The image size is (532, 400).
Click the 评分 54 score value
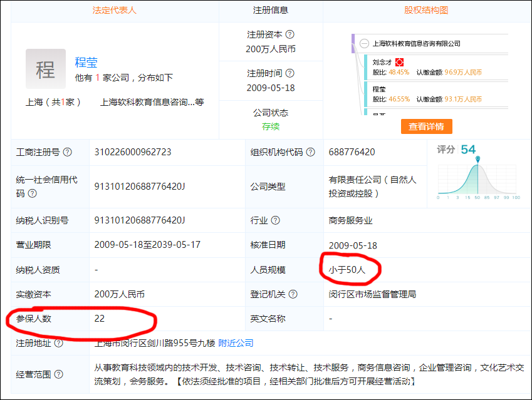(468, 150)
